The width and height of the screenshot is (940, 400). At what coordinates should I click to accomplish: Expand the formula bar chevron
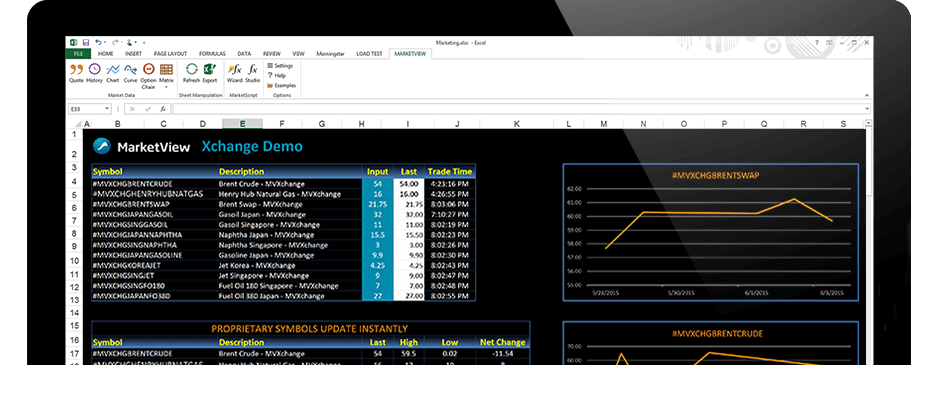click(867, 109)
